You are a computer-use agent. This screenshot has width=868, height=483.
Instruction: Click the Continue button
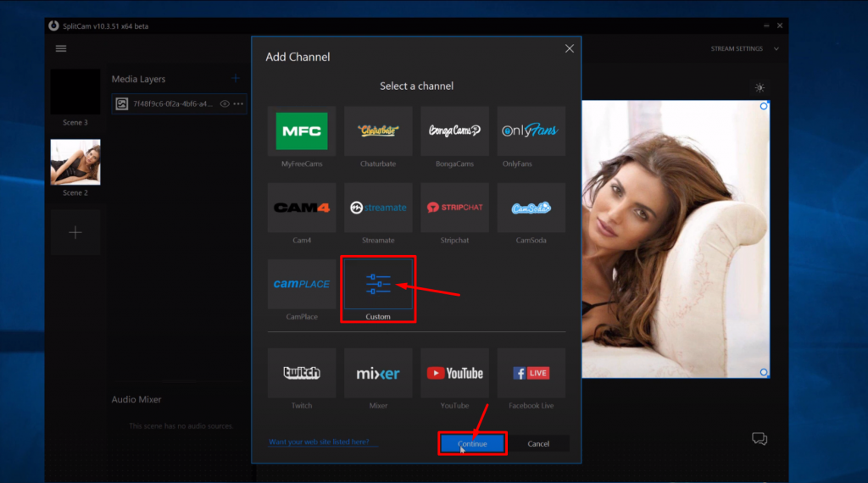472,444
